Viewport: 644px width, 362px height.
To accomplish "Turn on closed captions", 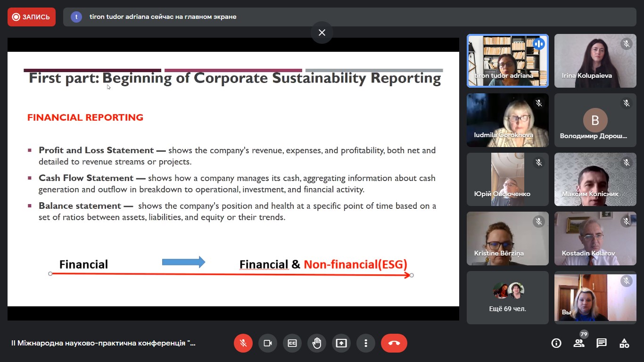I will click(292, 343).
